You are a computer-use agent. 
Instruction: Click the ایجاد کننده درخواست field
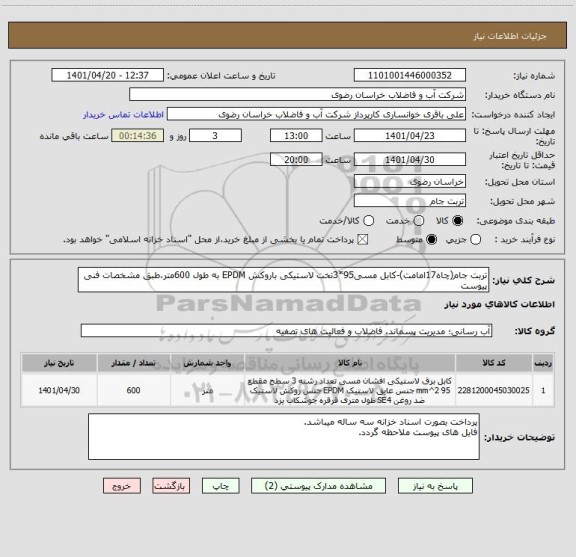[x=316, y=114]
